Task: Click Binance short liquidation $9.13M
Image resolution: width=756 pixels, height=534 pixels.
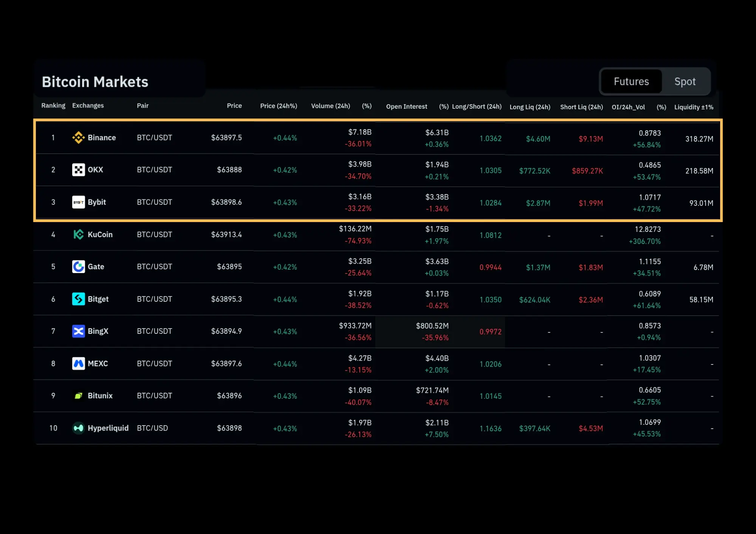Action: coord(591,139)
